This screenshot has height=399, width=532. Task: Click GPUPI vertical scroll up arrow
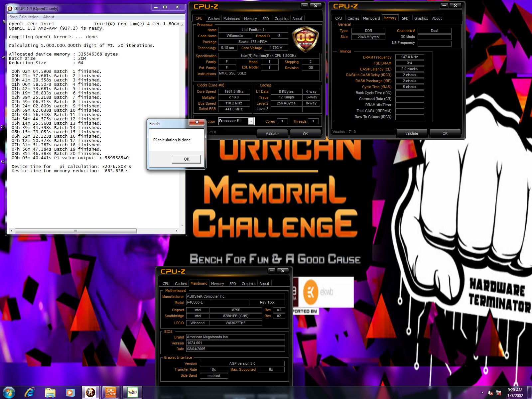coord(182,25)
